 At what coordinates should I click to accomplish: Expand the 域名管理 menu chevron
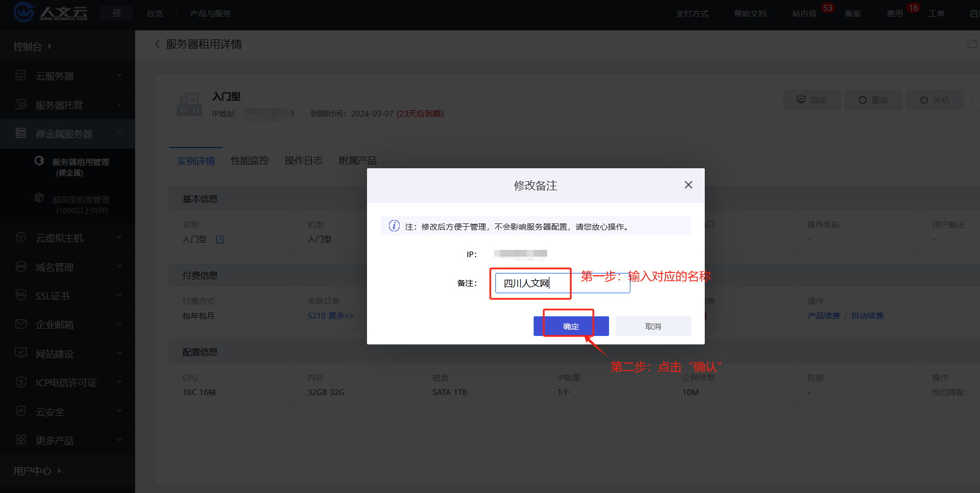coord(119,266)
